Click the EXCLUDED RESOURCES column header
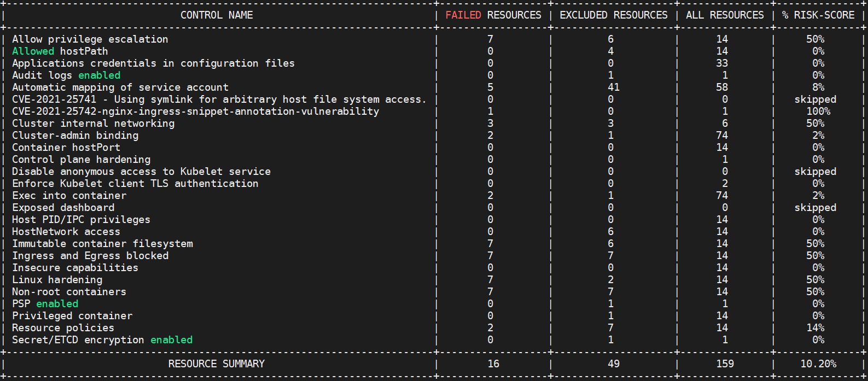Screen dimensions: 868x381 613,15
